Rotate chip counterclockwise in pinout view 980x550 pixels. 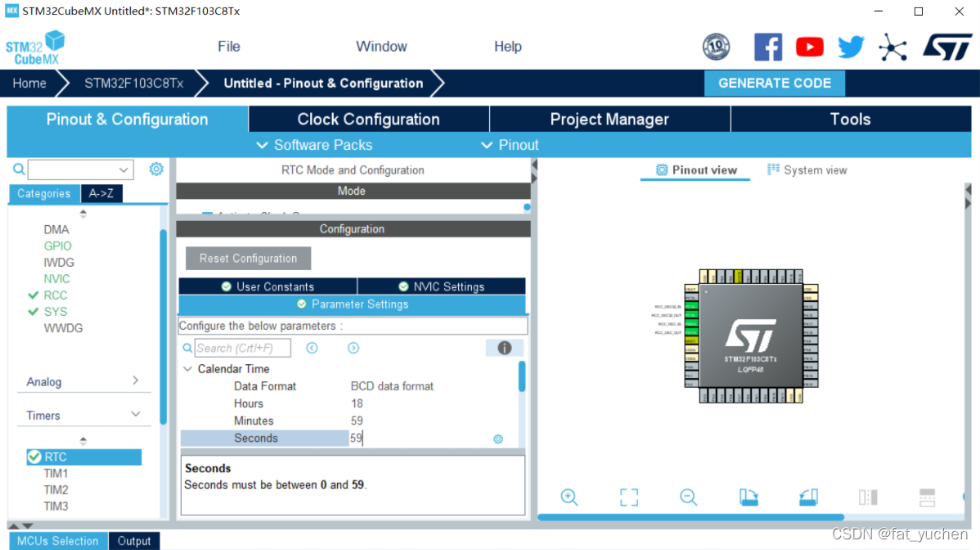808,497
